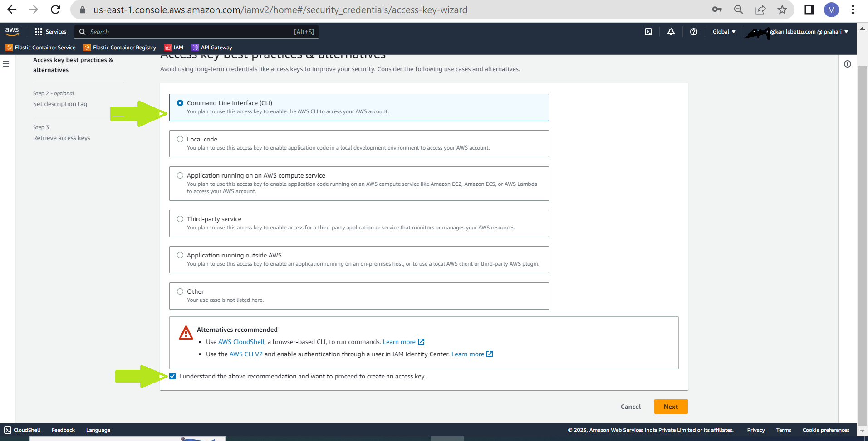Open browser zoom magnifier icon
The width and height of the screenshot is (868, 441).
coord(739,10)
